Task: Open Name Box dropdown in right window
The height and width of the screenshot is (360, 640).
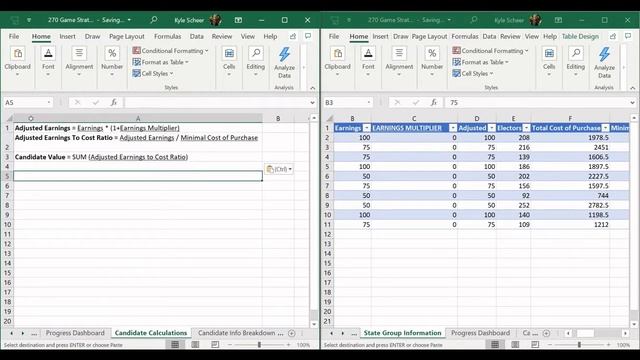Action: pyautogui.click(x=369, y=102)
